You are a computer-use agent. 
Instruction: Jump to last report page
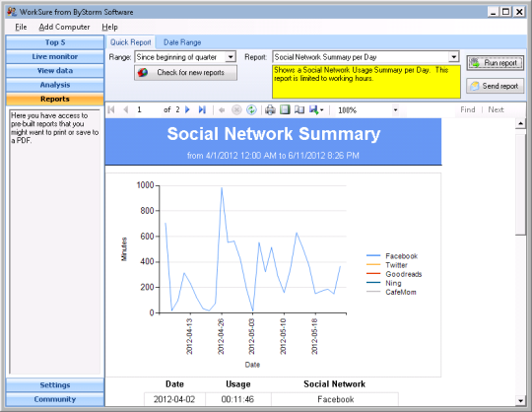click(202, 109)
